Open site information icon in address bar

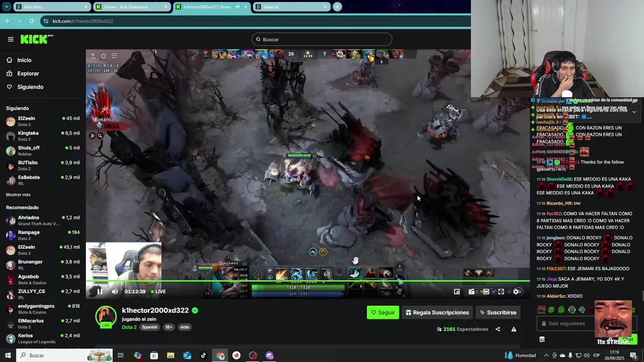coord(46,21)
